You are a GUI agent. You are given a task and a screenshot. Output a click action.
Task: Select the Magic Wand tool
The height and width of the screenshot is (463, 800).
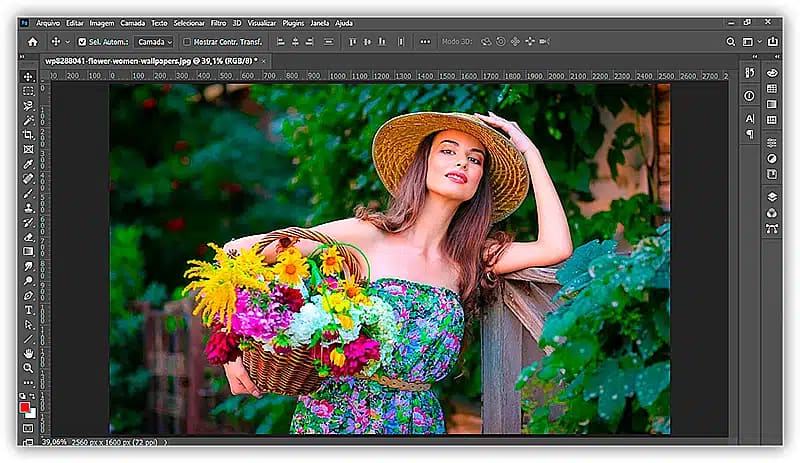click(28, 120)
